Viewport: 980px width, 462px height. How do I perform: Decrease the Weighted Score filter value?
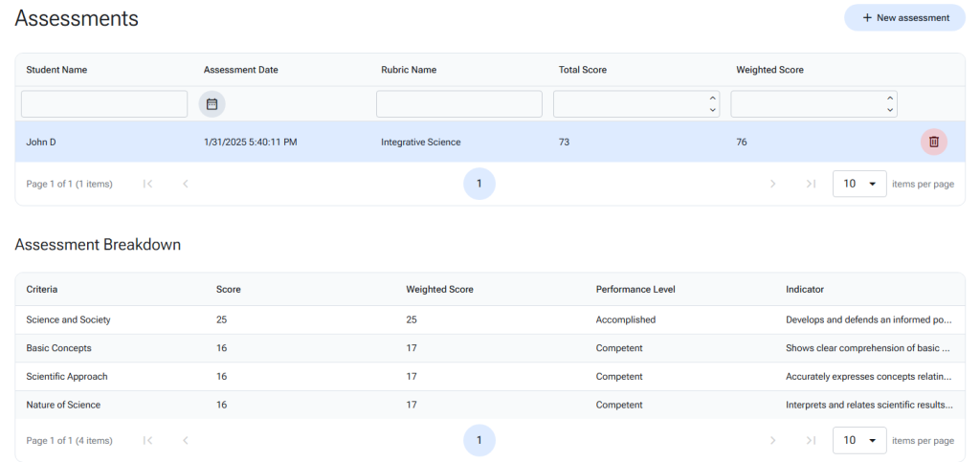[x=890, y=110]
